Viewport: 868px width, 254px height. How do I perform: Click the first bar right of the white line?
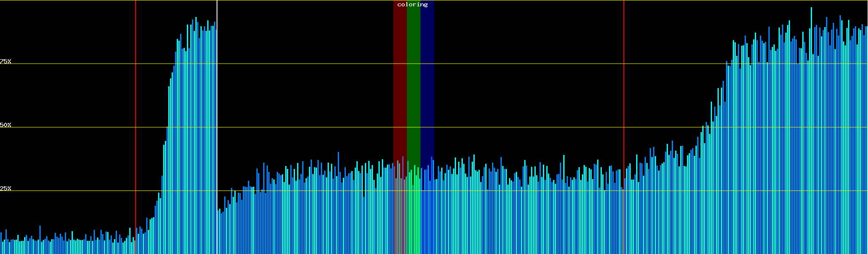click(x=218, y=232)
